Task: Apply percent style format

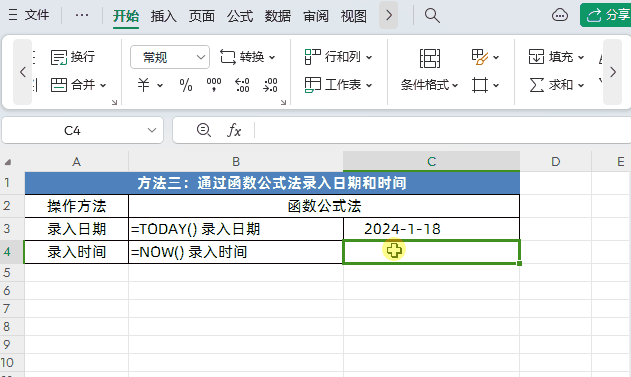Action: pos(186,85)
